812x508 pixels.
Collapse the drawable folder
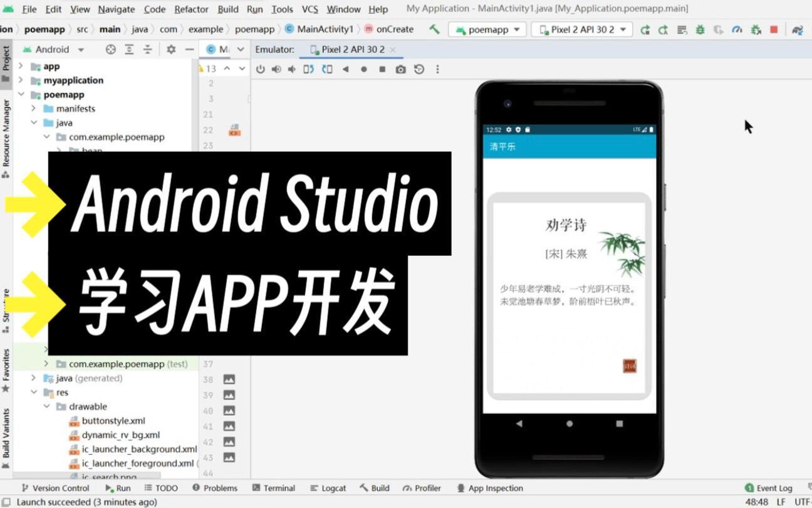(x=47, y=406)
